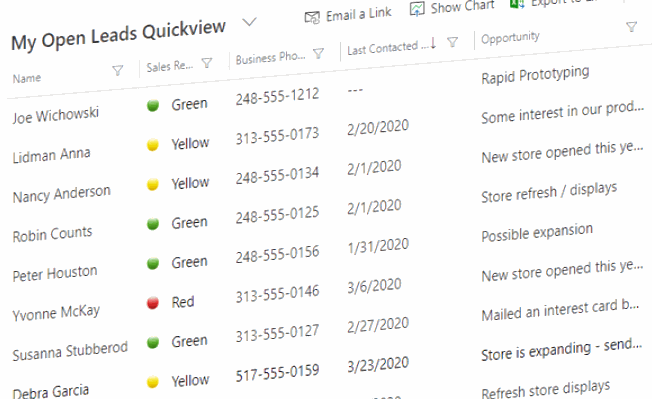Click yellow status dot for Debra Garcia
652x399 pixels.
pos(153,382)
